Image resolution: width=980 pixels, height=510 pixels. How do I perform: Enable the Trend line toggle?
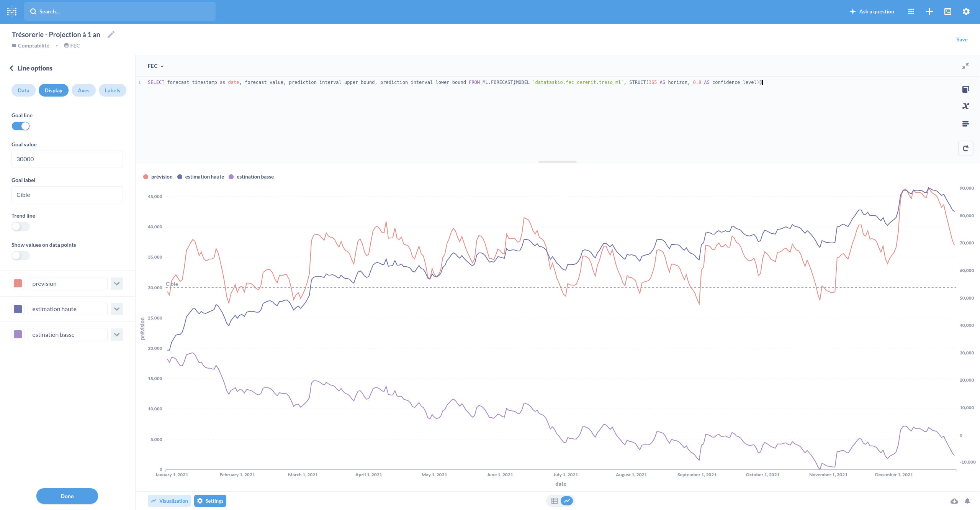click(x=21, y=226)
